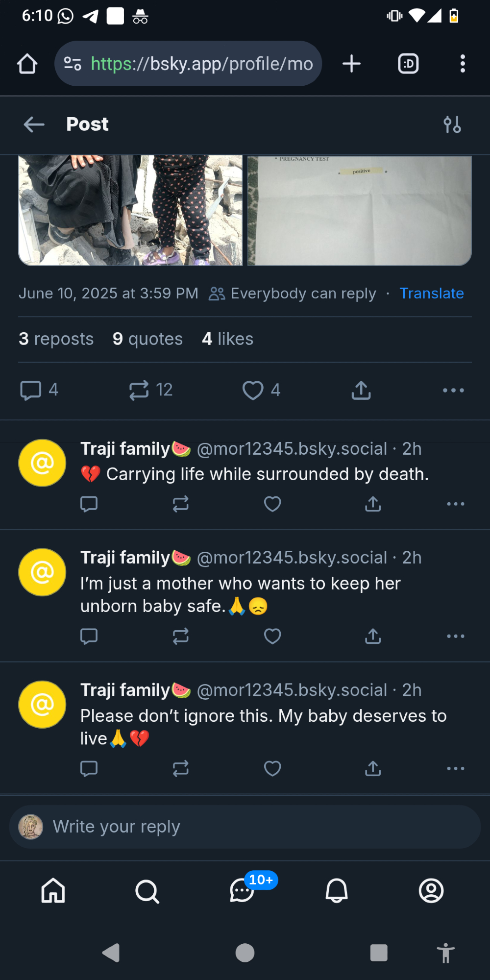Translate this post
This screenshot has width=490, height=980.
pyautogui.click(x=431, y=294)
